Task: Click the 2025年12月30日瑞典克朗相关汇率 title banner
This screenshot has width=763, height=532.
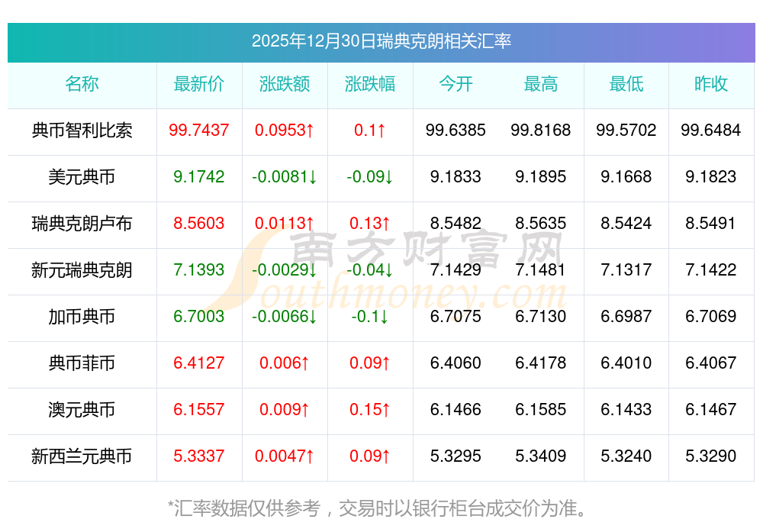Action: (x=381, y=41)
